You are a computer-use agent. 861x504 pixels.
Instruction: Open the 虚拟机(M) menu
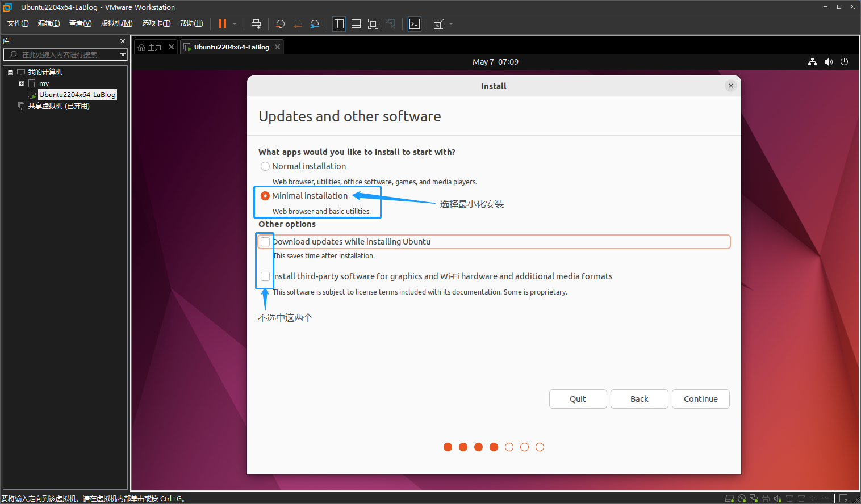(116, 23)
